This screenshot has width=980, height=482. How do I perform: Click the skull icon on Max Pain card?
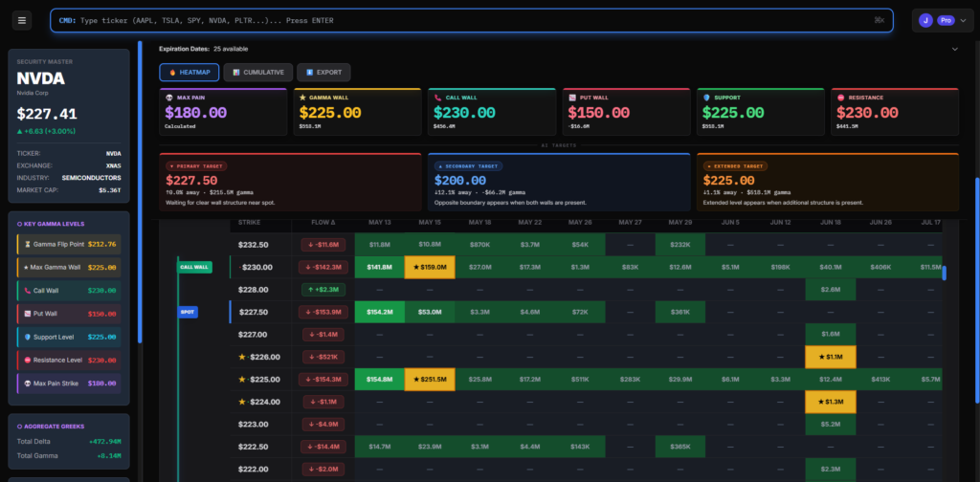[168, 98]
